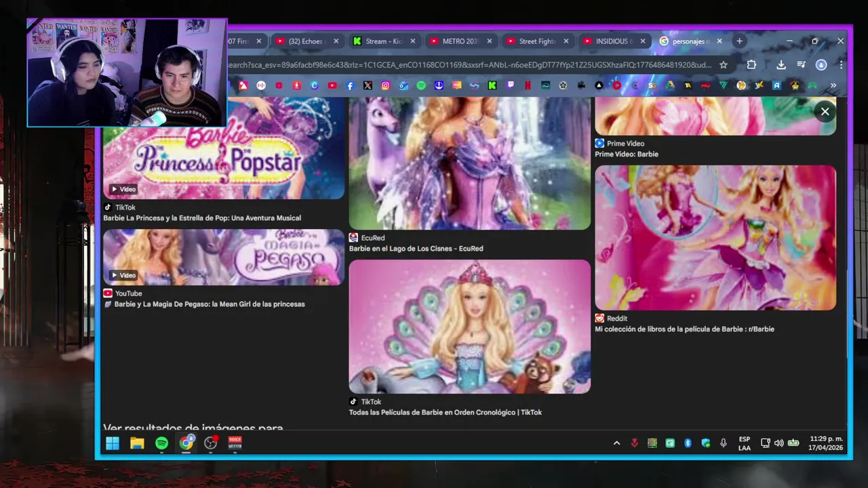The height and width of the screenshot is (488, 868).
Task: Open "Mi colección de libros de la película de Barbie"
Action: (x=684, y=329)
